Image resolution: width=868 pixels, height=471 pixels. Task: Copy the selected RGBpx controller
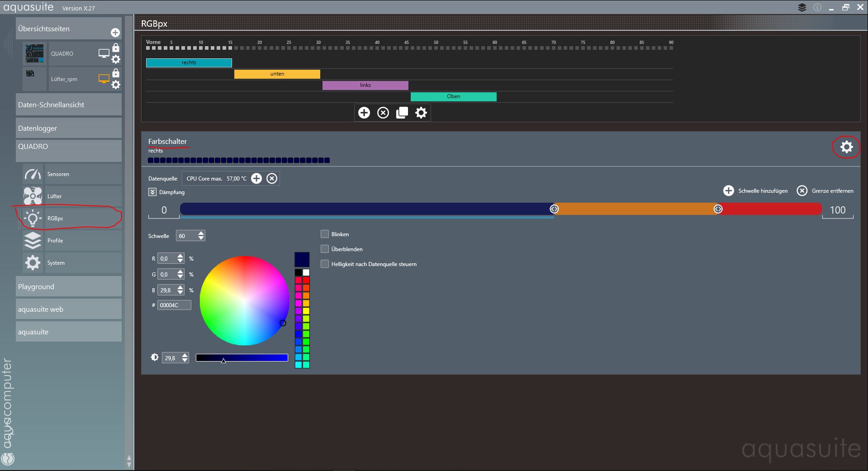point(402,113)
